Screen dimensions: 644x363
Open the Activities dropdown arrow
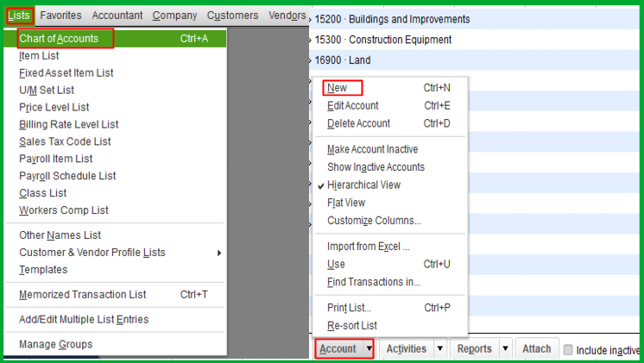[440, 349]
